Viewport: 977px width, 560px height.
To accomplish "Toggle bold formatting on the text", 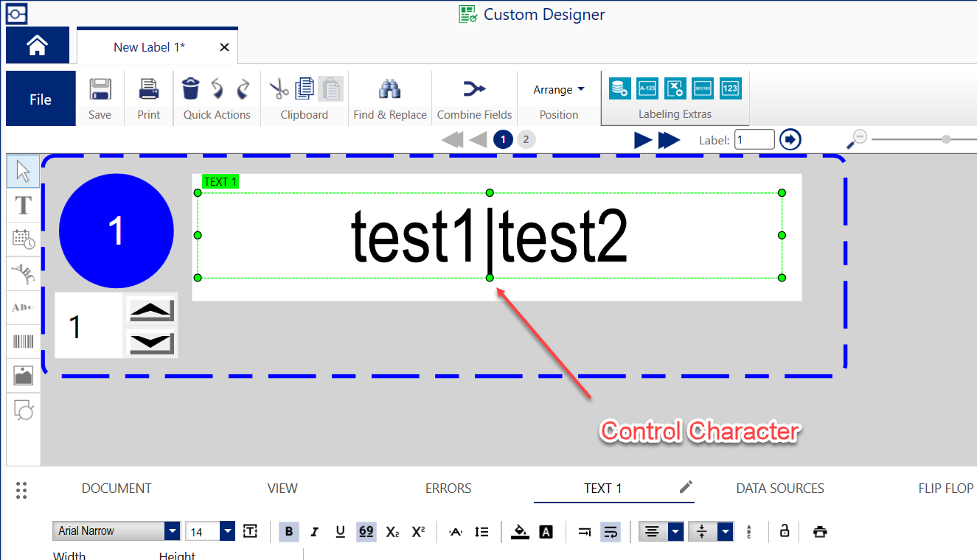I will (288, 531).
